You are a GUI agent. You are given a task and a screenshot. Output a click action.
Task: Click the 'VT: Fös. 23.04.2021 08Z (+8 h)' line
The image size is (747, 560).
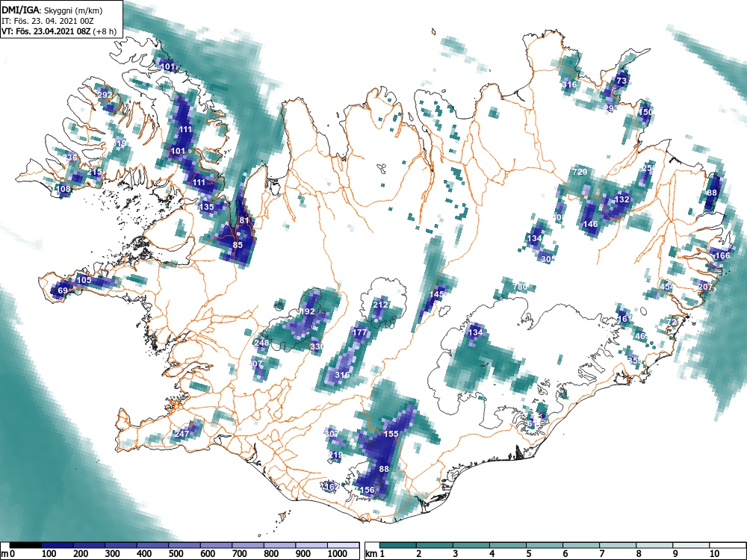click(x=59, y=31)
